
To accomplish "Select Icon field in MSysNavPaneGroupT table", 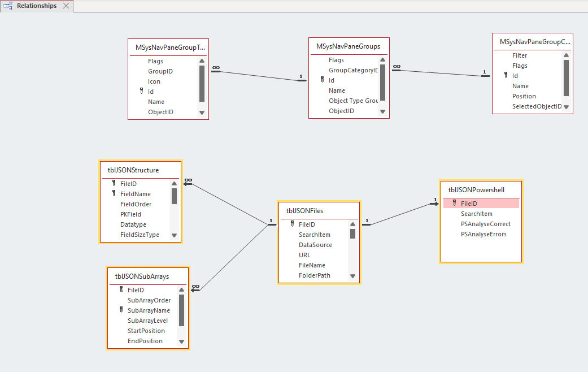I will click(x=154, y=81).
